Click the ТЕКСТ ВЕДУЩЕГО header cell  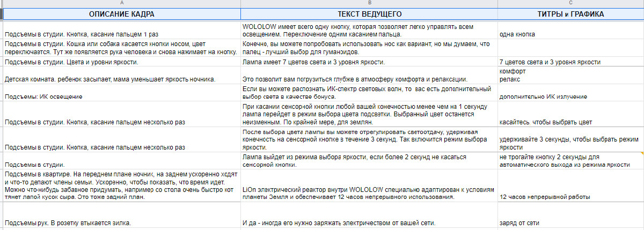click(369, 14)
